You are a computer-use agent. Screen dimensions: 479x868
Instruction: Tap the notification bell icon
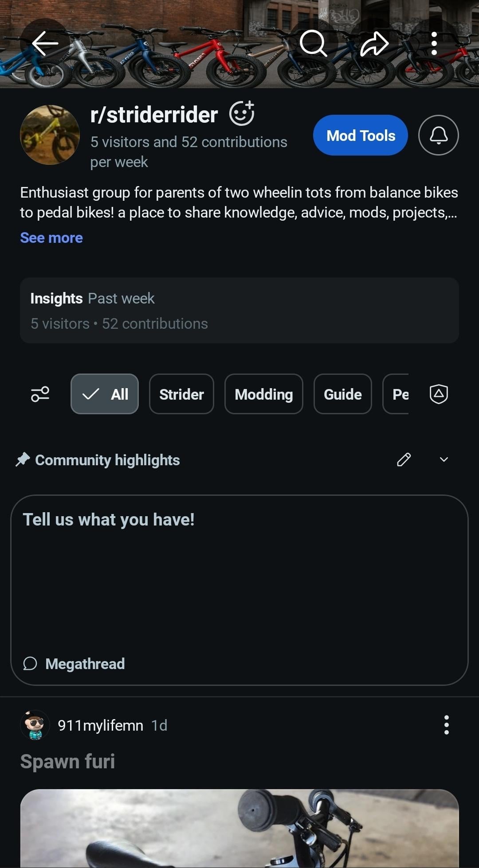[438, 135]
